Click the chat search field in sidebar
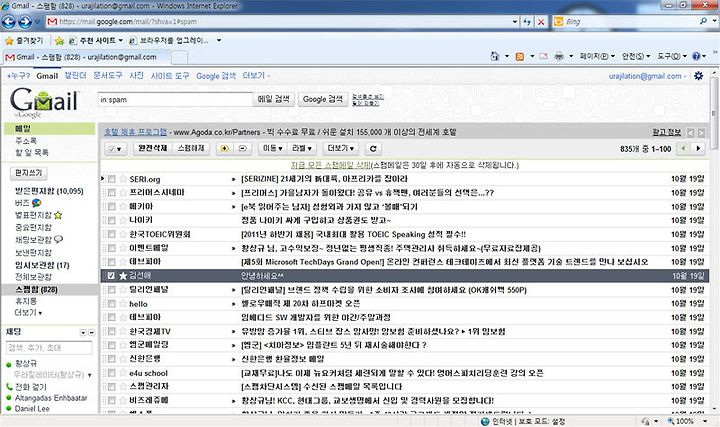720x427 pixels. [49, 348]
